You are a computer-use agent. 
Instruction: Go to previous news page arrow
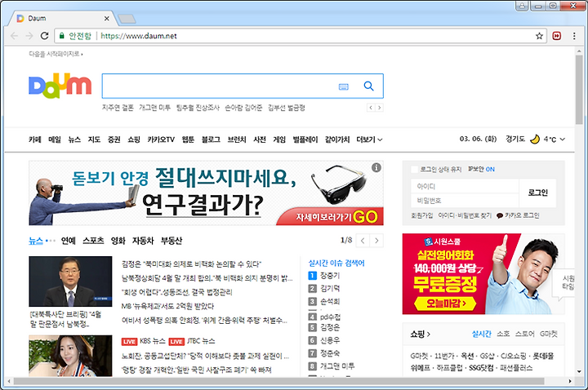click(x=363, y=241)
